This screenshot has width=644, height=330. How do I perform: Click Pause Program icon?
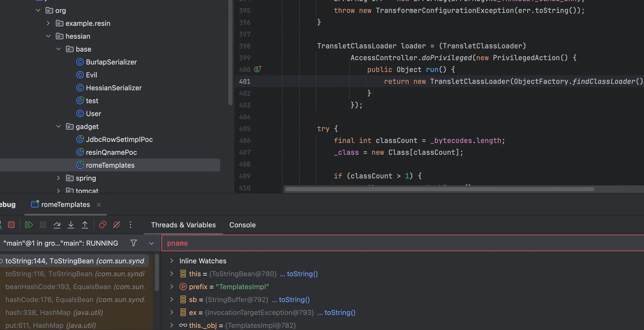point(43,225)
